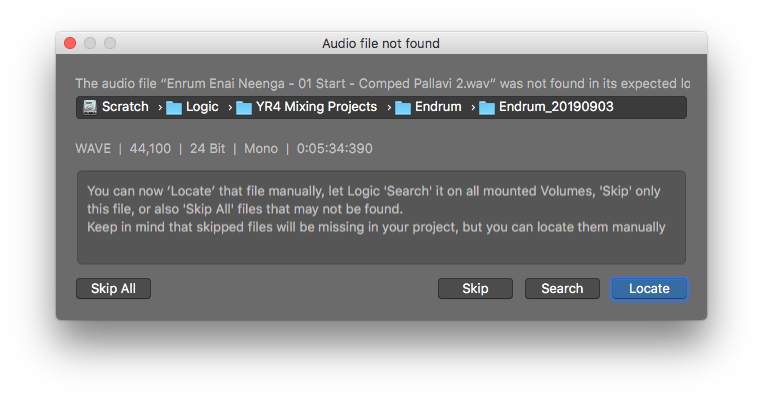Image resolution: width=763 pixels, height=400 pixels.
Task: Locate the missing audio file manually
Action: click(x=649, y=289)
